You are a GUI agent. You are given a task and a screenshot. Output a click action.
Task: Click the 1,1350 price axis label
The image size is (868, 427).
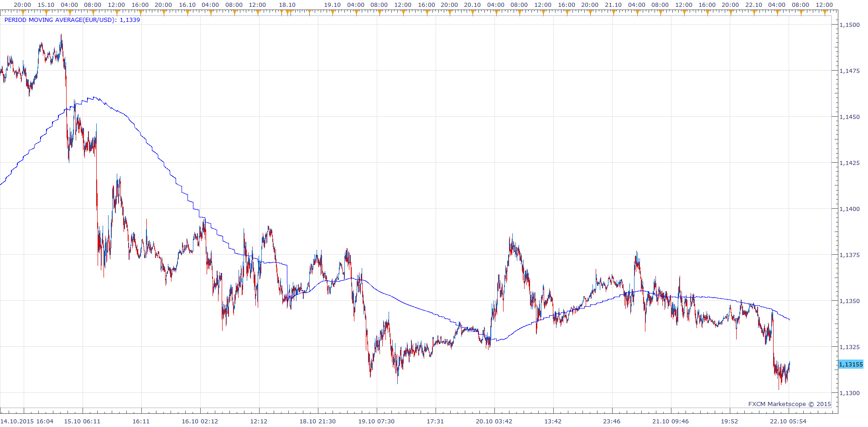(x=849, y=301)
